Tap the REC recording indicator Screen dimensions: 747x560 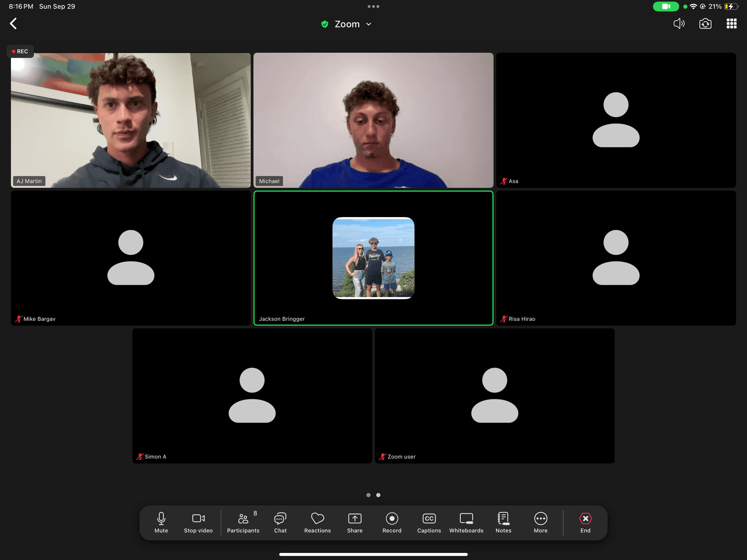tap(20, 51)
